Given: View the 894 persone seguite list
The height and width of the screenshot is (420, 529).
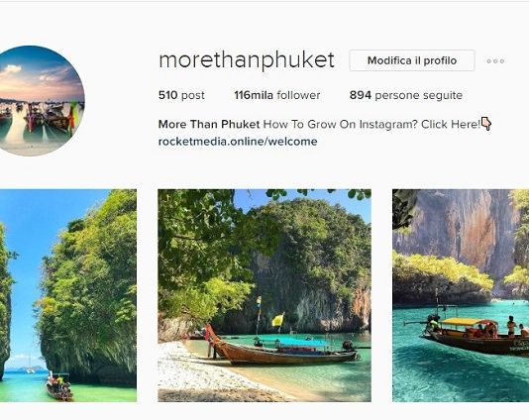Looking at the screenshot, I should [406, 95].
